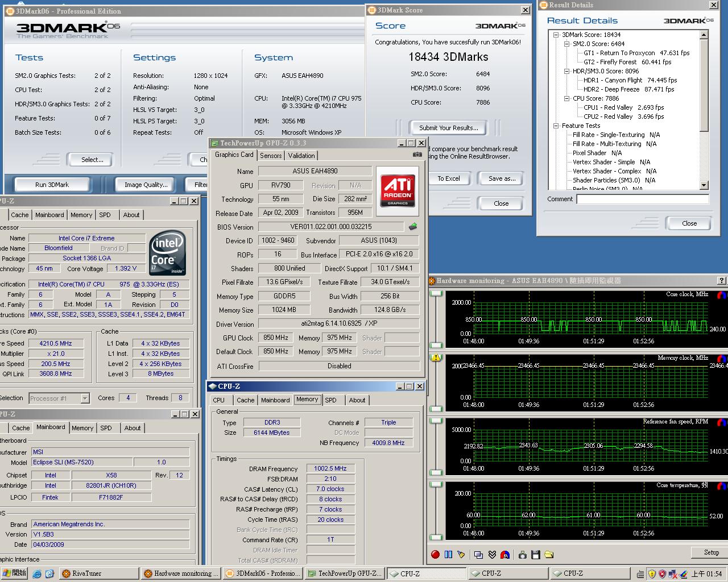Open About tab in CPU-Z Memory window
This screenshot has height=582, width=728.
point(357,400)
